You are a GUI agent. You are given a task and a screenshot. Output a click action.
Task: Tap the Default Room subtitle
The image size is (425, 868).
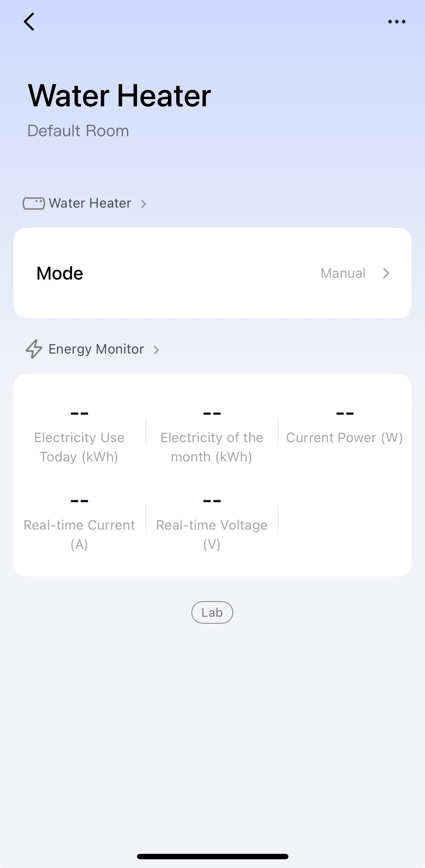pyautogui.click(x=78, y=131)
